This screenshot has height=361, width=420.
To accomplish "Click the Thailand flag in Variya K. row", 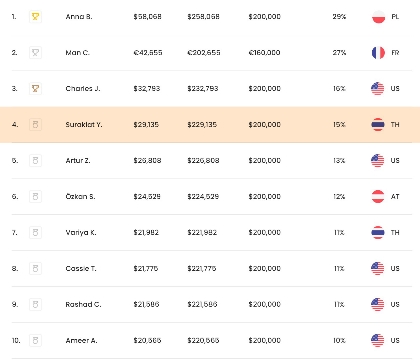I will point(378,232).
